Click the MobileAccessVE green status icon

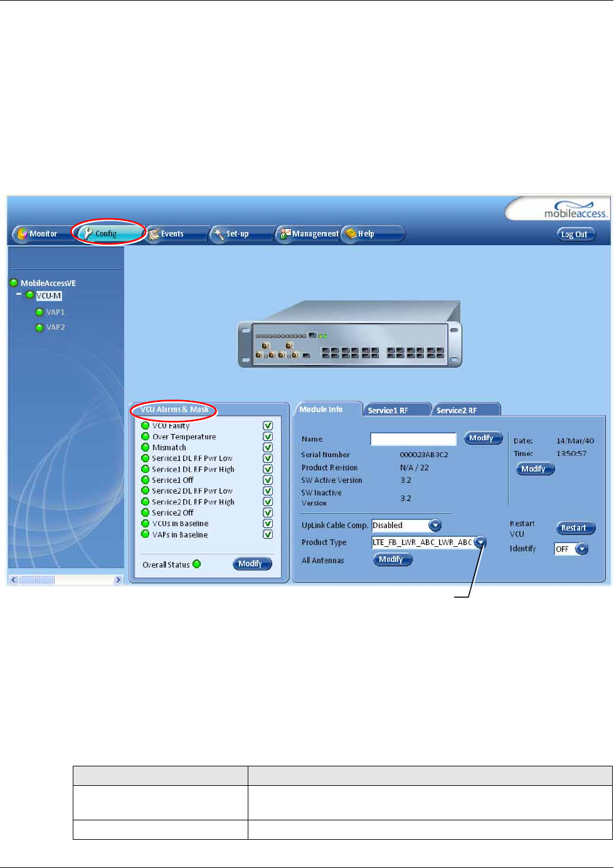(x=14, y=283)
